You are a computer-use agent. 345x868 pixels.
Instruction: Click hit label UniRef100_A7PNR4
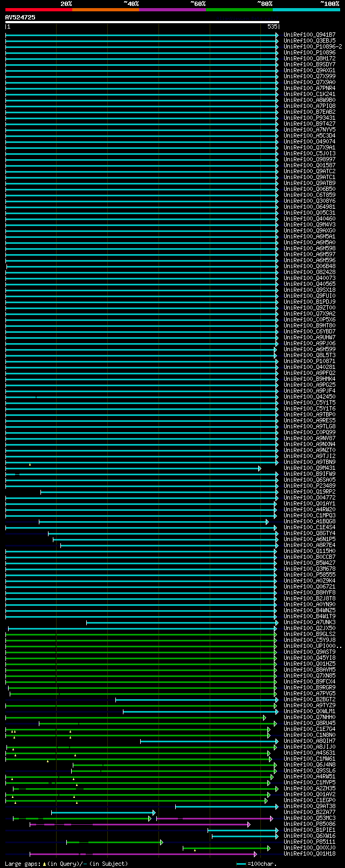(x=309, y=88)
